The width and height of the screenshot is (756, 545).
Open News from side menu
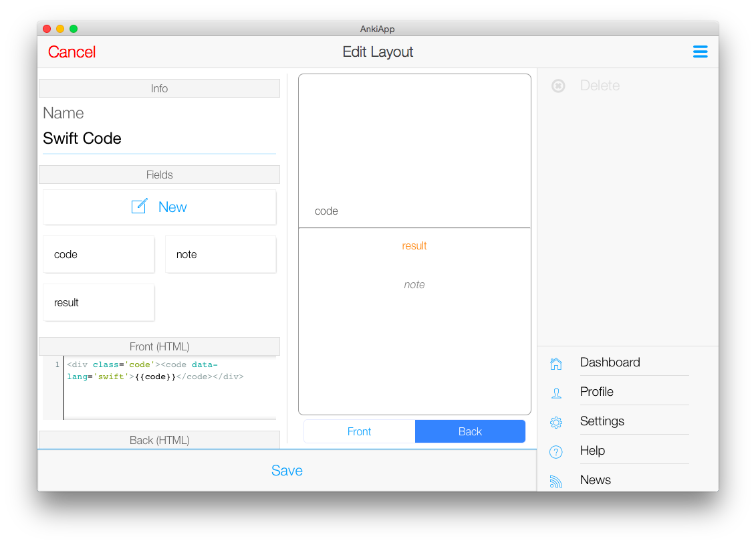[596, 480]
